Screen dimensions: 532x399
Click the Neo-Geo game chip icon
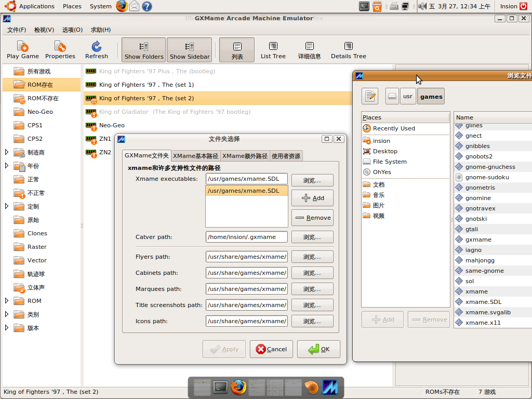(91, 126)
